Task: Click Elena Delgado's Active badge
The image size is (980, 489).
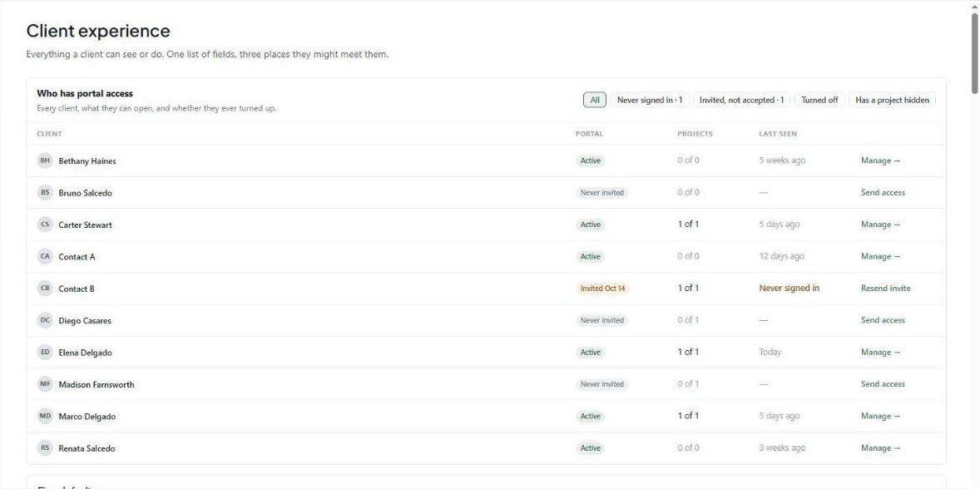Action: 590,353
